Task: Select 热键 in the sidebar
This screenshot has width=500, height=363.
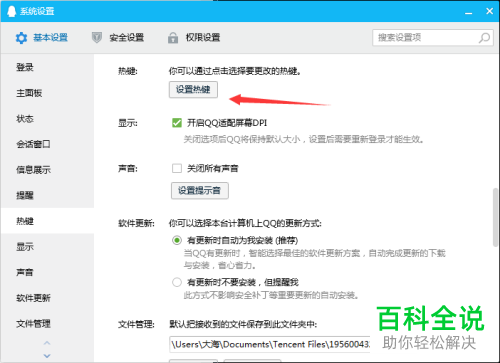Action: (47, 221)
